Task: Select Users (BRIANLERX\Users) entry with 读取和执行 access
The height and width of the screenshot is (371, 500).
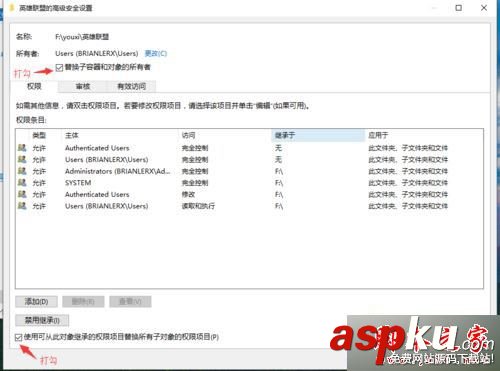Action: [107, 206]
